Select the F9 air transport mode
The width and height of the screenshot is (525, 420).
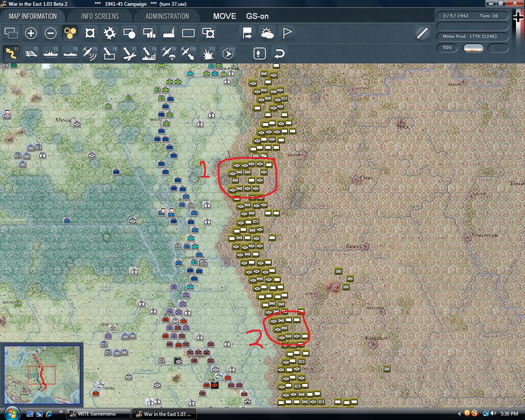coord(169,53)
